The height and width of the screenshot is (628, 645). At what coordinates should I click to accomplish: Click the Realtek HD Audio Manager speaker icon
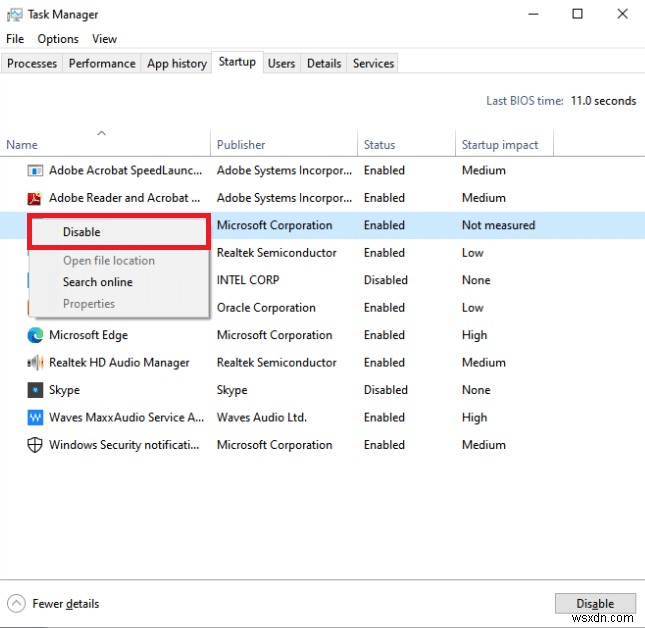35,363
